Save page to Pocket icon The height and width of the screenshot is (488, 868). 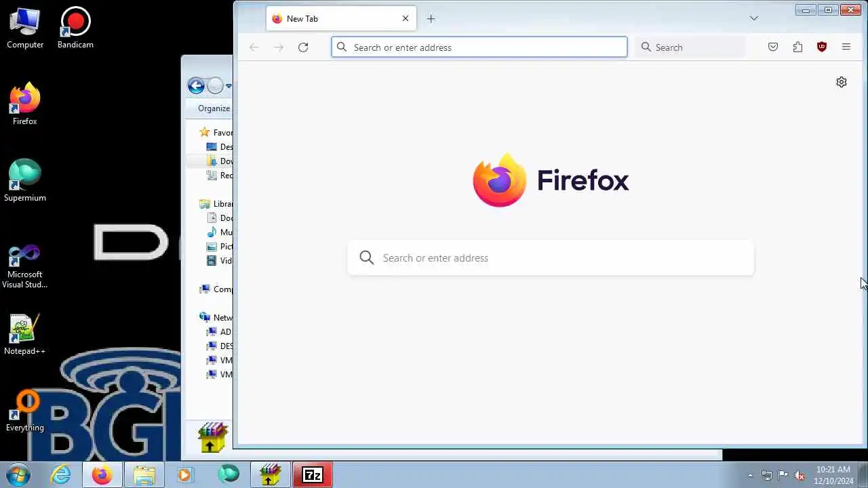pos(773,47)
